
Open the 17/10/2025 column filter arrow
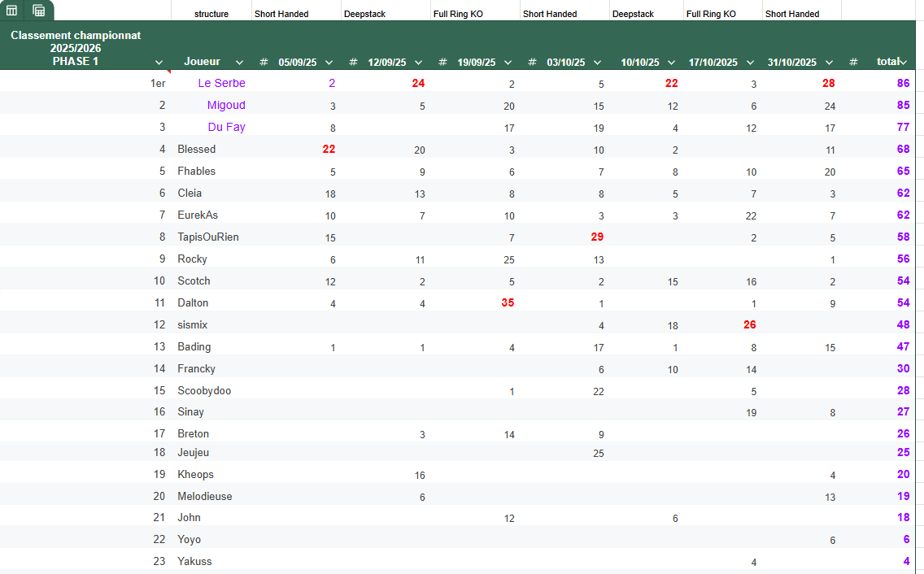point(751,63)
